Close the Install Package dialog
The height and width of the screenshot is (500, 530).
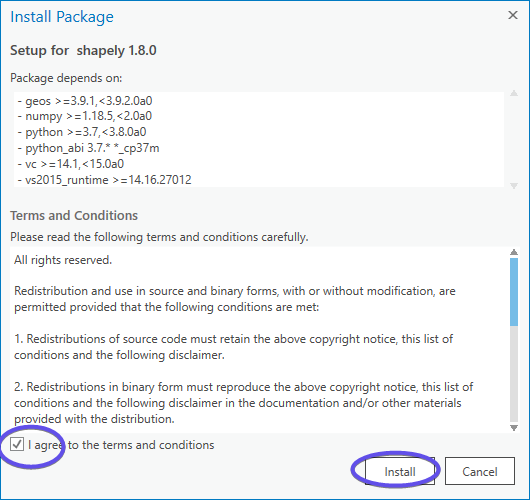513,15
